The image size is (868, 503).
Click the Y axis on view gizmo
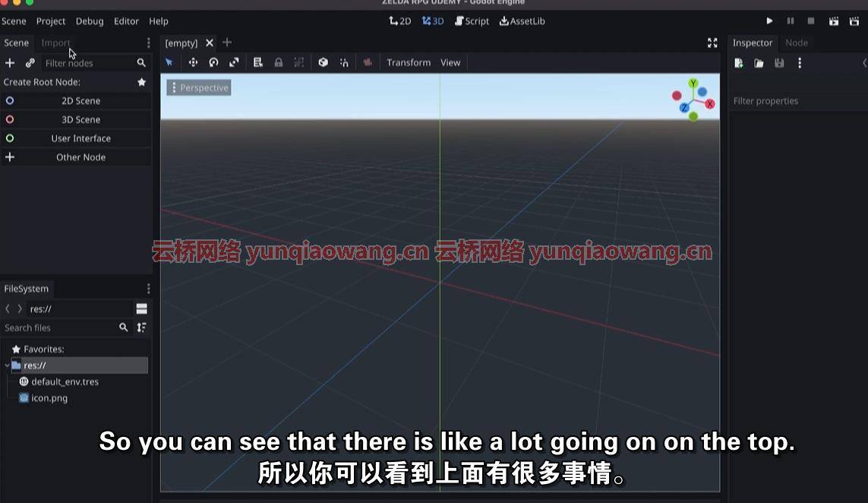click(693, 84)
